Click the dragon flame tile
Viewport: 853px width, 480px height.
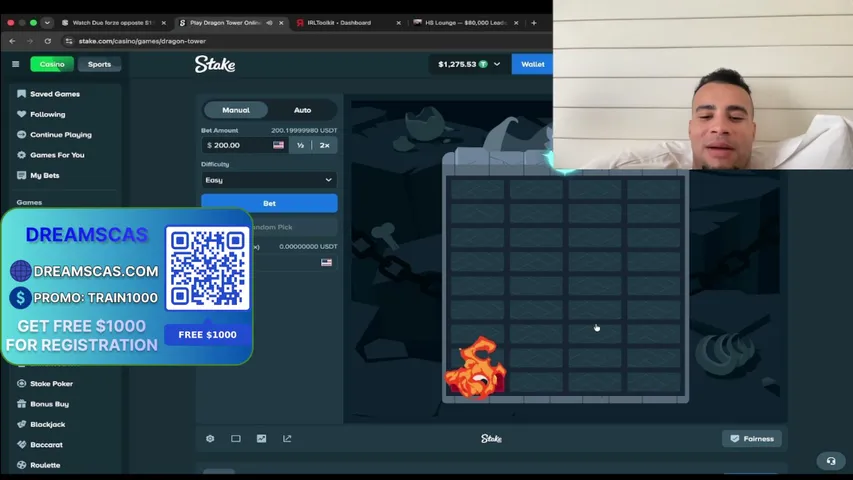[475, 368]
